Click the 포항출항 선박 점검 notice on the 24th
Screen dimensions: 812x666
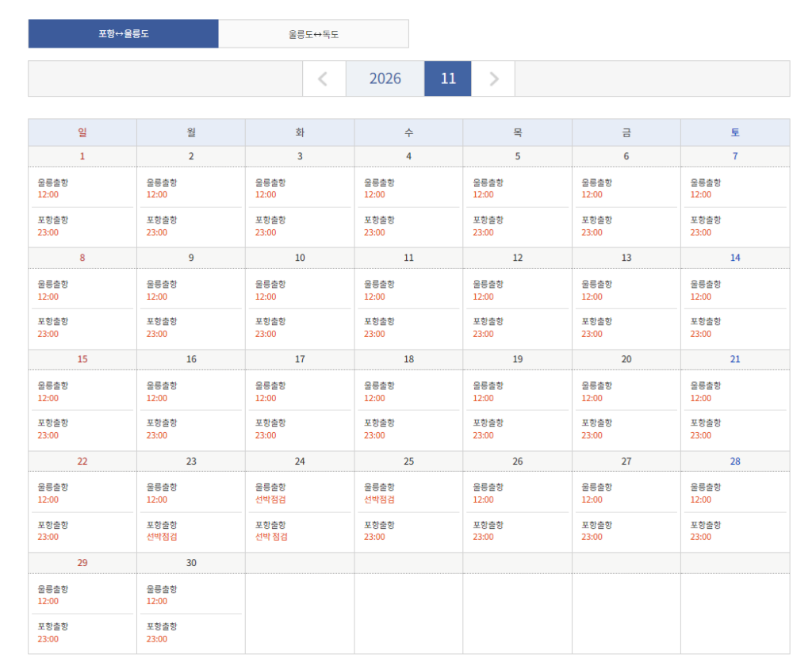[x=271, y=537]
